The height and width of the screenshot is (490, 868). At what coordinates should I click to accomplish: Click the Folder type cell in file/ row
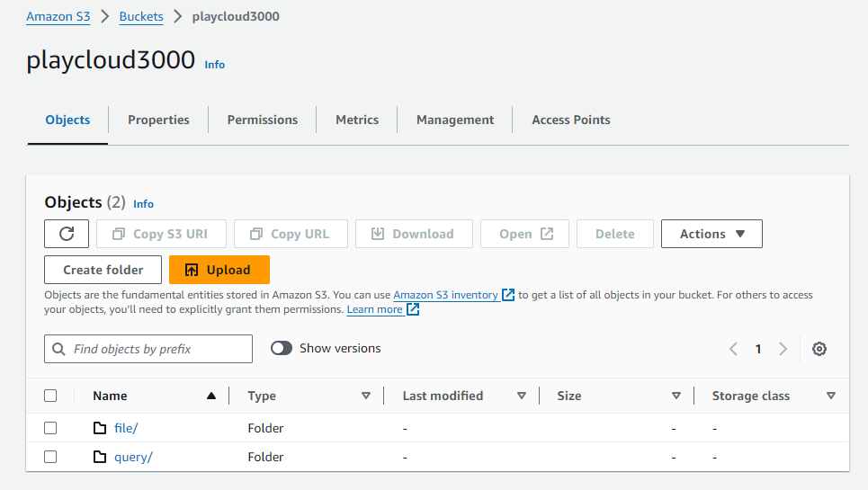[x=265, y=428]
